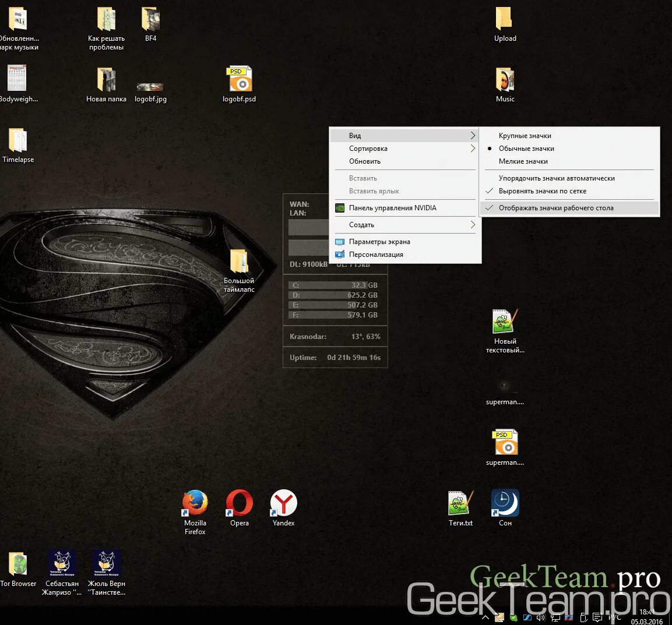Select the Новая папка folder icon

click(106, 85)
